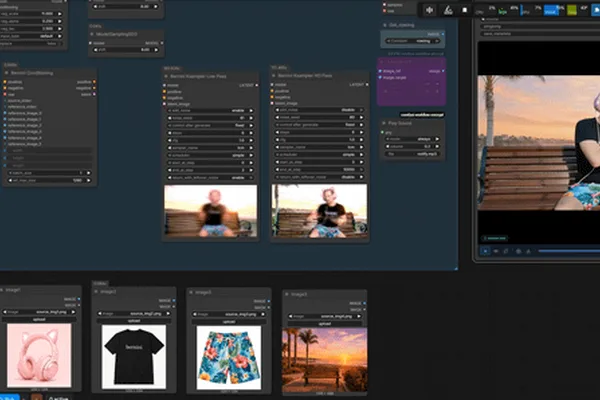600x400 pixels.
Task: Click the blue VRAM usage monitor in toolbar
Action: tap(551, 10)
